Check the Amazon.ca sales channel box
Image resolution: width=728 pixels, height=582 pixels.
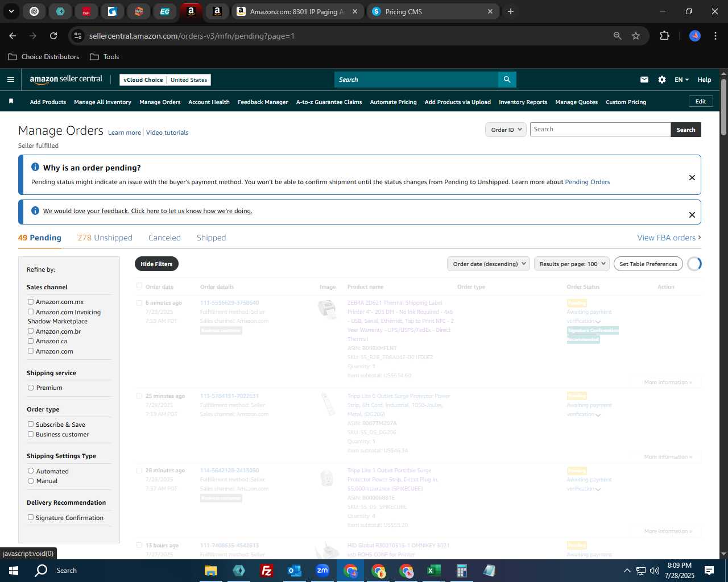(x=31, y=341)
